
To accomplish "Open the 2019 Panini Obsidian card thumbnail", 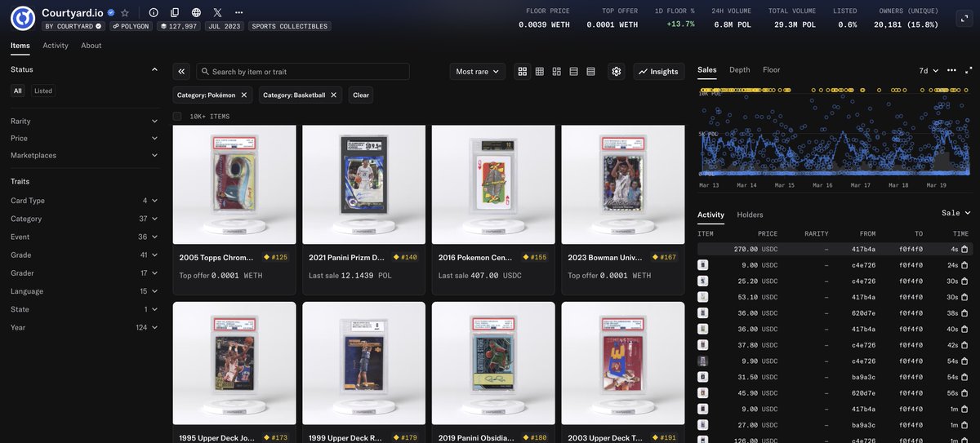I will (493, 363).
